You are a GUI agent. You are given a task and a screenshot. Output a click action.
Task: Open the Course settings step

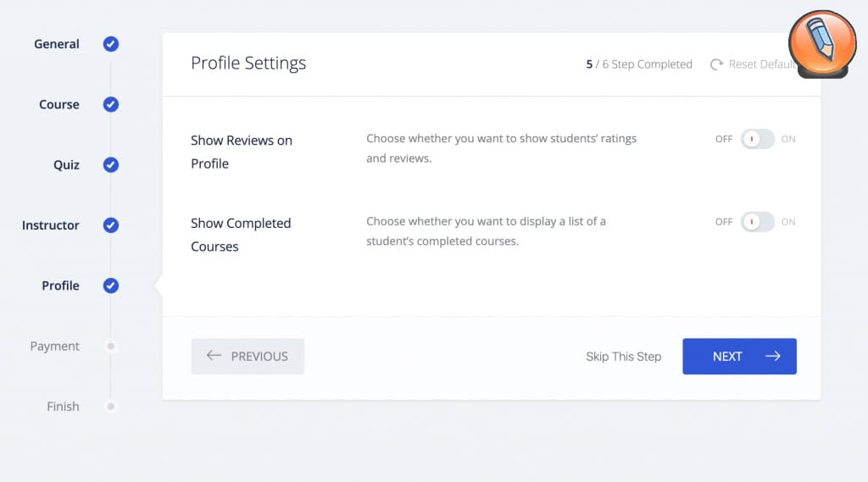coord(59,105)
